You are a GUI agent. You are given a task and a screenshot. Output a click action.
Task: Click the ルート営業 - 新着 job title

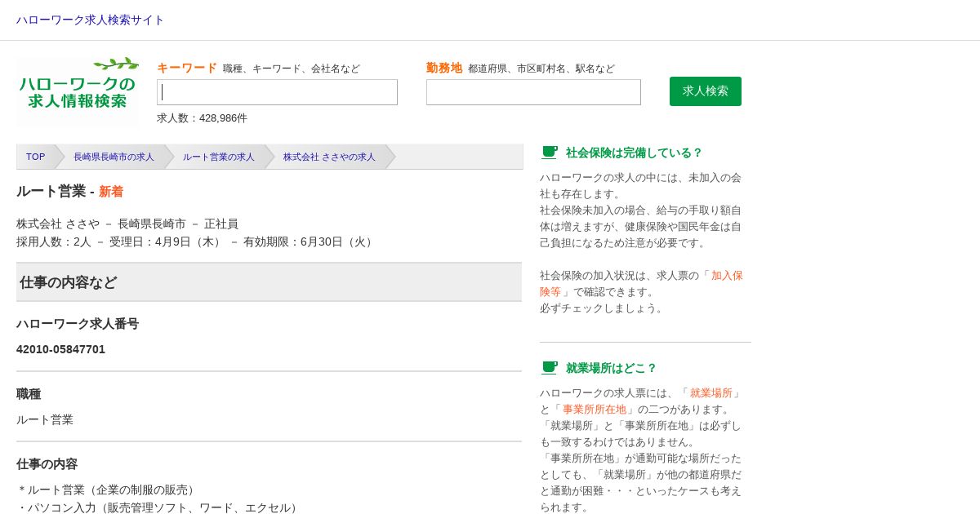(x=70, y=192)
